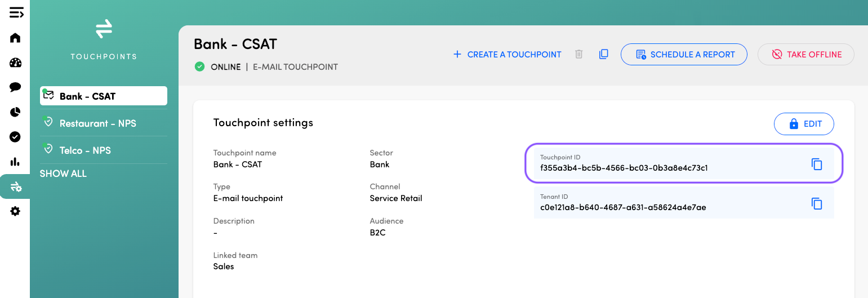868x298 pixels.
Task: Select Telco - NPS touchpoint
Action: [85, 150]
